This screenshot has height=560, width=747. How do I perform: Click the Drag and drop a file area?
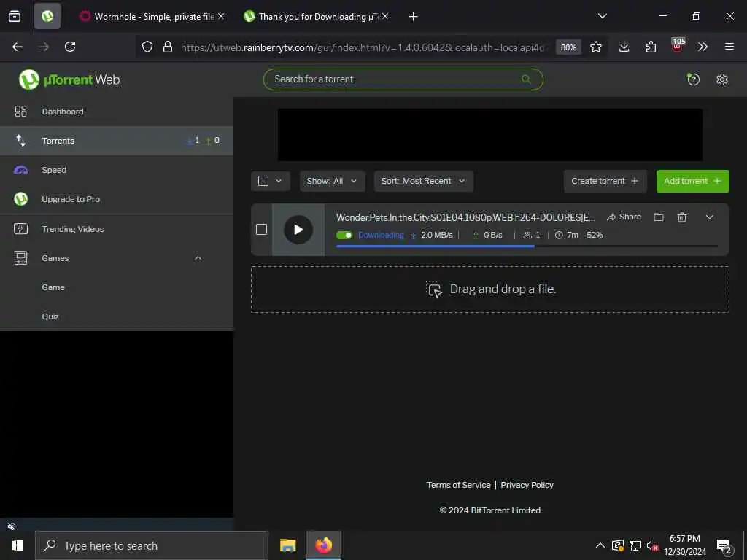[489, 289]
